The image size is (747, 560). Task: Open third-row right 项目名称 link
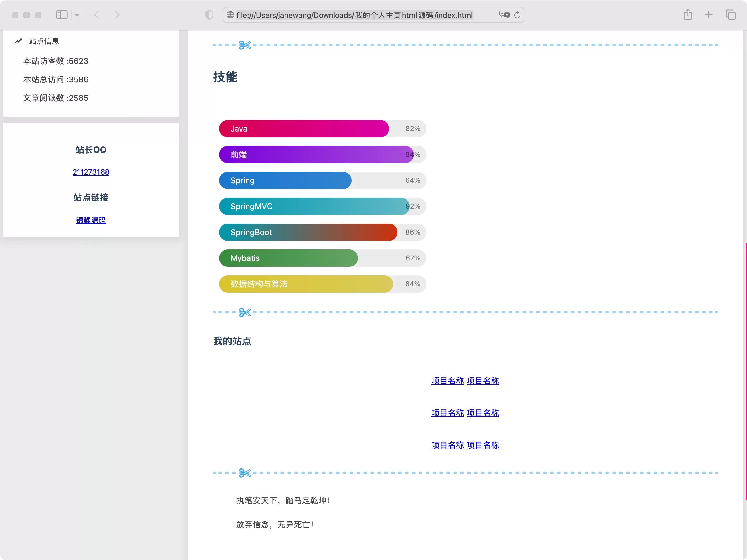click(x=483, y=445)
